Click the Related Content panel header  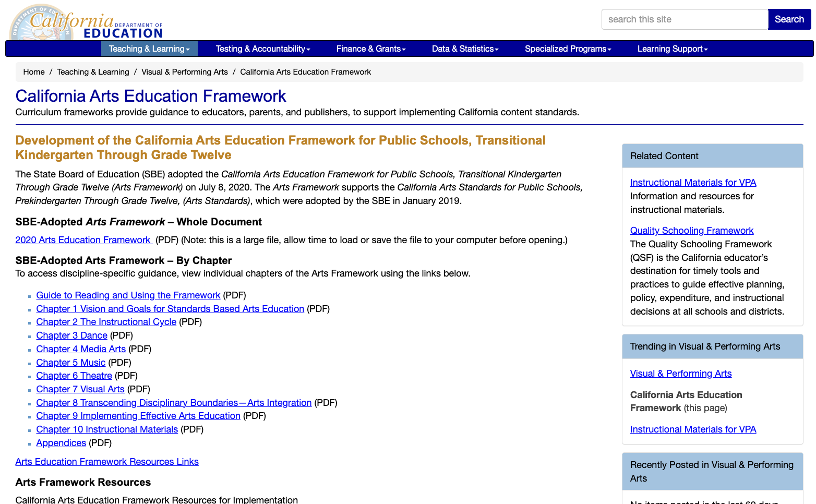[x=713, y=156]
